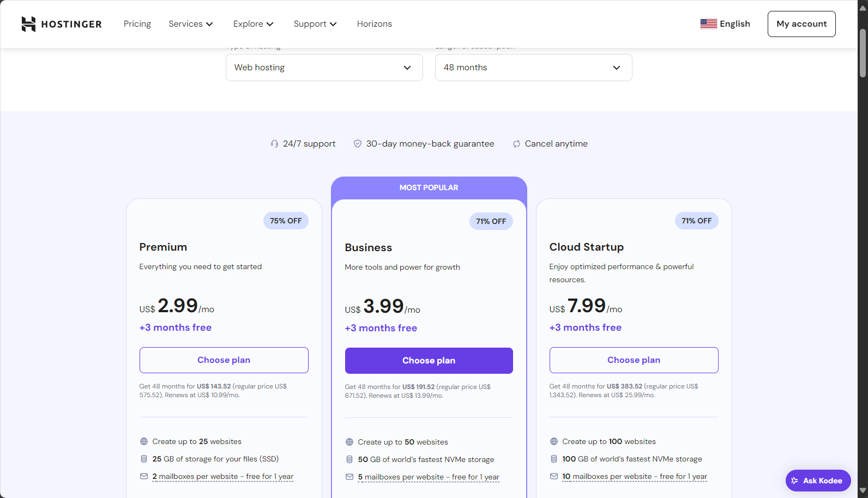The image size is (868, 498).
Task: Click the Ask Kodee sparkle icon
Action: 795,481
